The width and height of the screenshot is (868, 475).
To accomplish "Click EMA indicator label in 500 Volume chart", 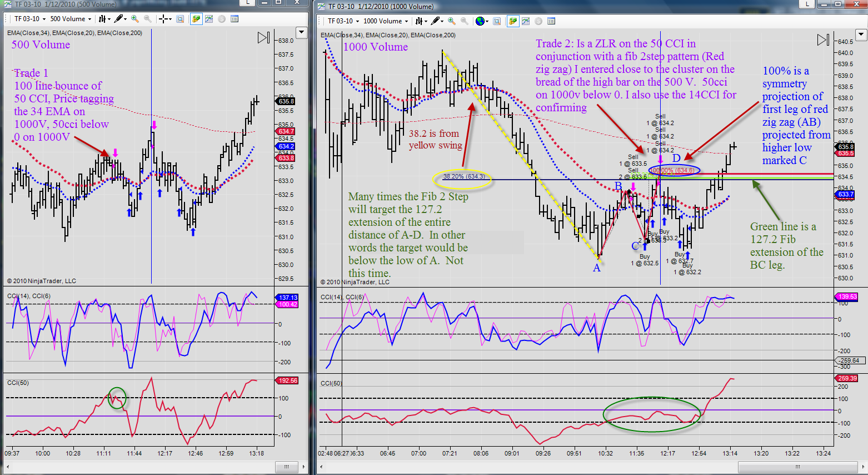I will pyautogui.click(x=74, y=33).
